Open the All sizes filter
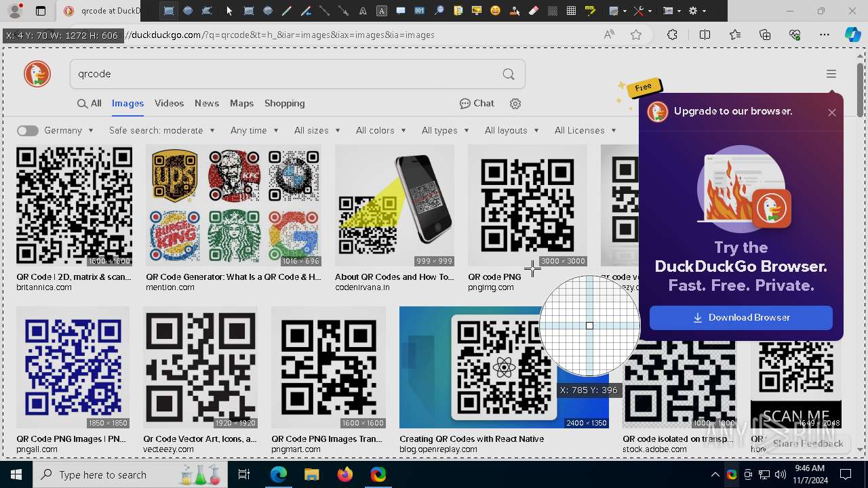The height and width of the screenshot is (488, 868). 317,131
